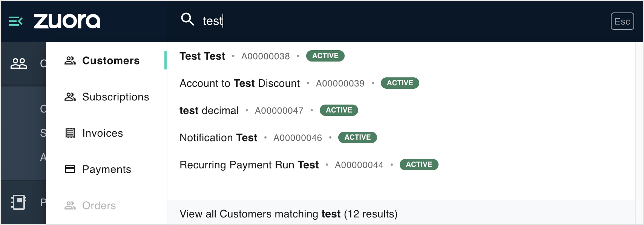Switch to the Subscriptions search category
Image resolution: width=644 pixels, height=225 pixels.
click(x=115, y=96)
